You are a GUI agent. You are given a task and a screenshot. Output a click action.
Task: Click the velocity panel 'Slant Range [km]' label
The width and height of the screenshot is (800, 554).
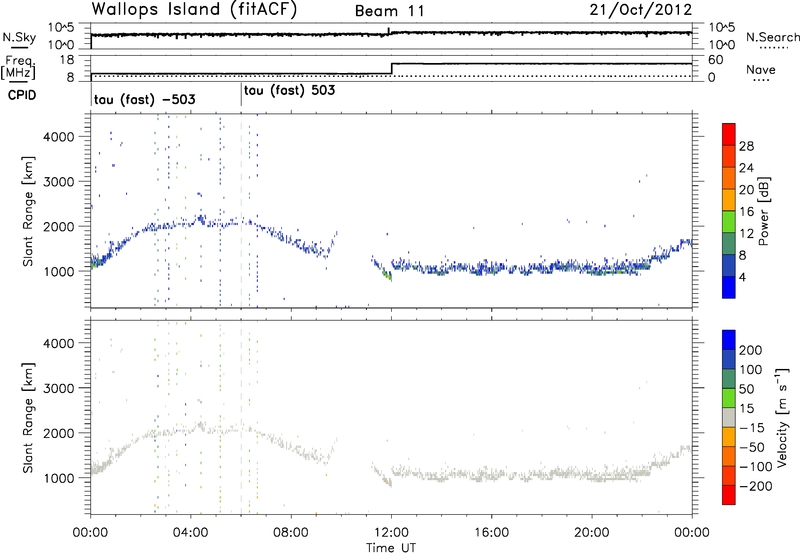click(28, 417)
